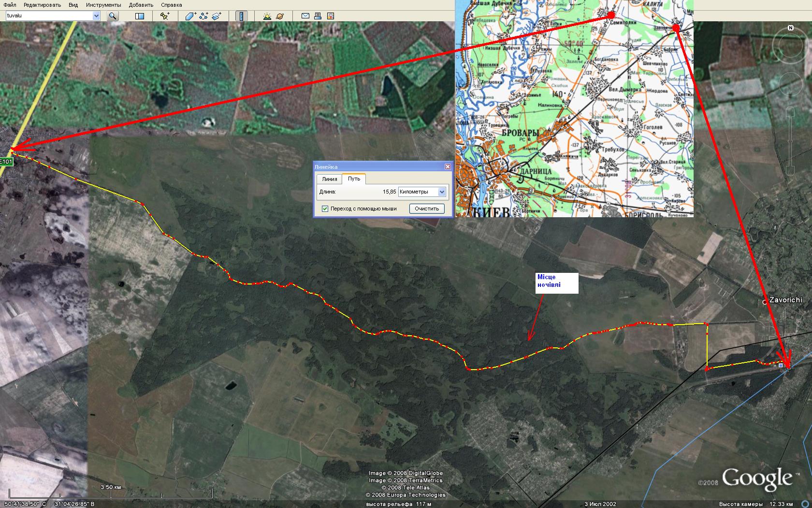The height and width of the screenshot is (508, 812).
Task: Click the email envelope icon
Action: (305, 16)
